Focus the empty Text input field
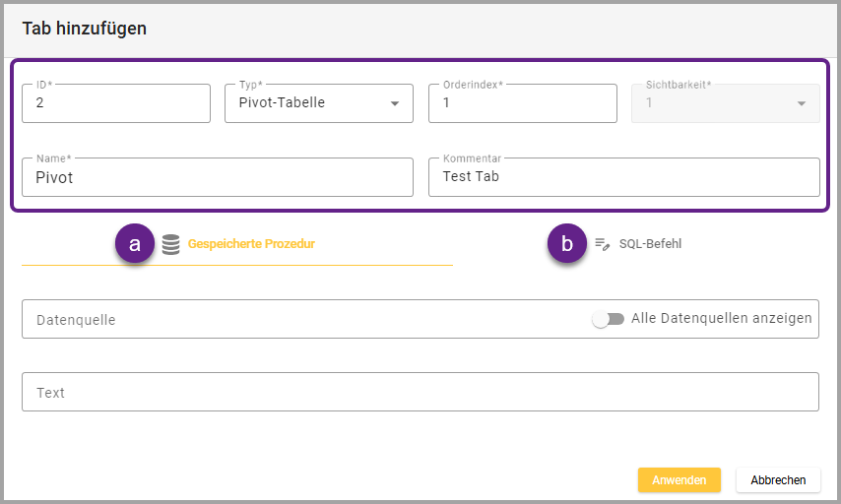841x504 pixels. [x=420, y=392]
